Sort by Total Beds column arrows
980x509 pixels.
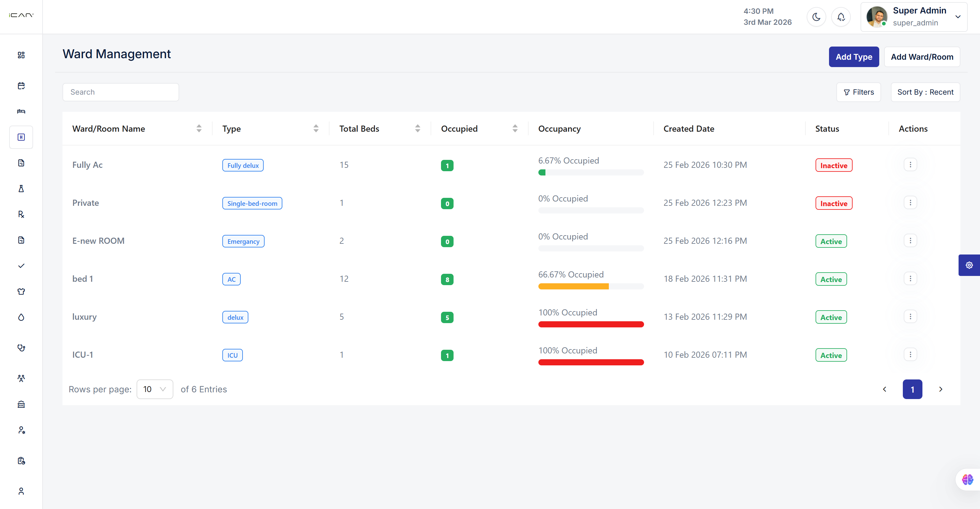(x=417, y=129)
